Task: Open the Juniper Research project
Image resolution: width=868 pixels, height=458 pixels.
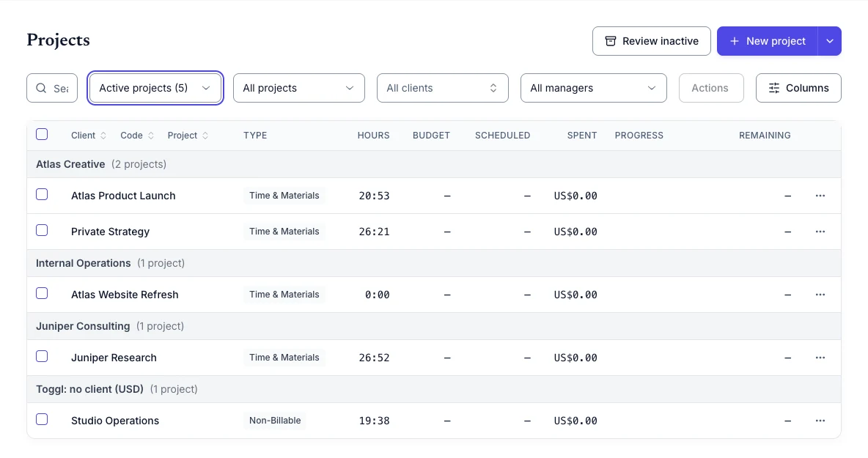Action: tap(114, 358)
